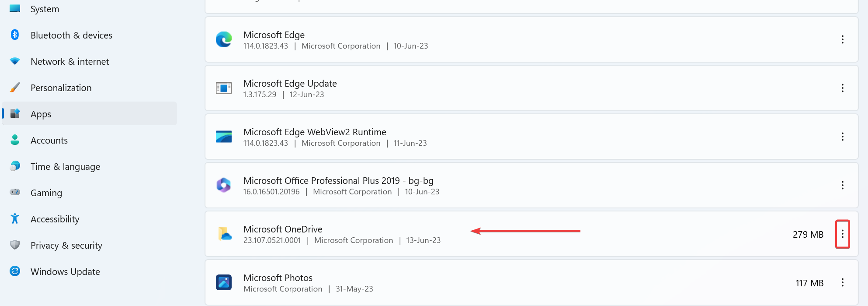
Task: Select Time & language in sidebar
Action: (x=65, y=167)
